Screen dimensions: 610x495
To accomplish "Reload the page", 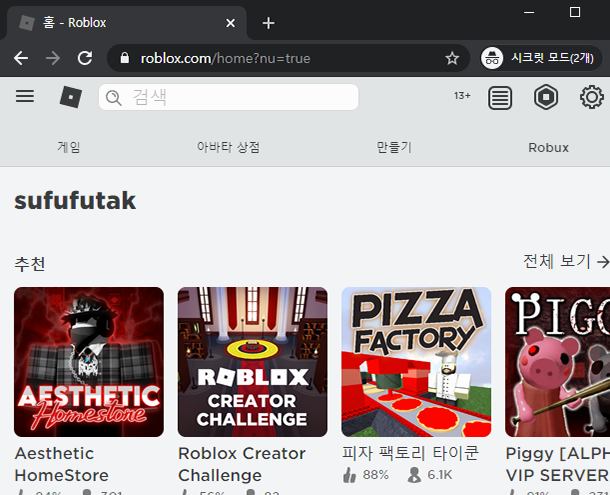I will (x=85, y=58).
